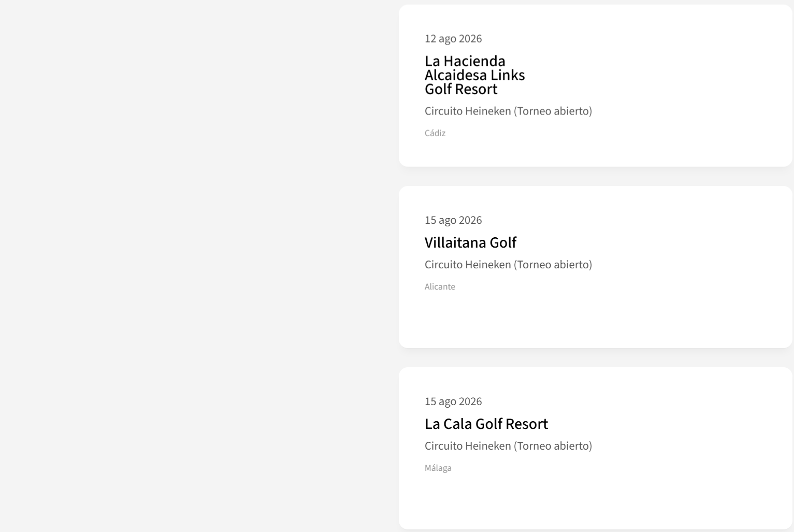Click the 12 ago 2026 date

453,39
